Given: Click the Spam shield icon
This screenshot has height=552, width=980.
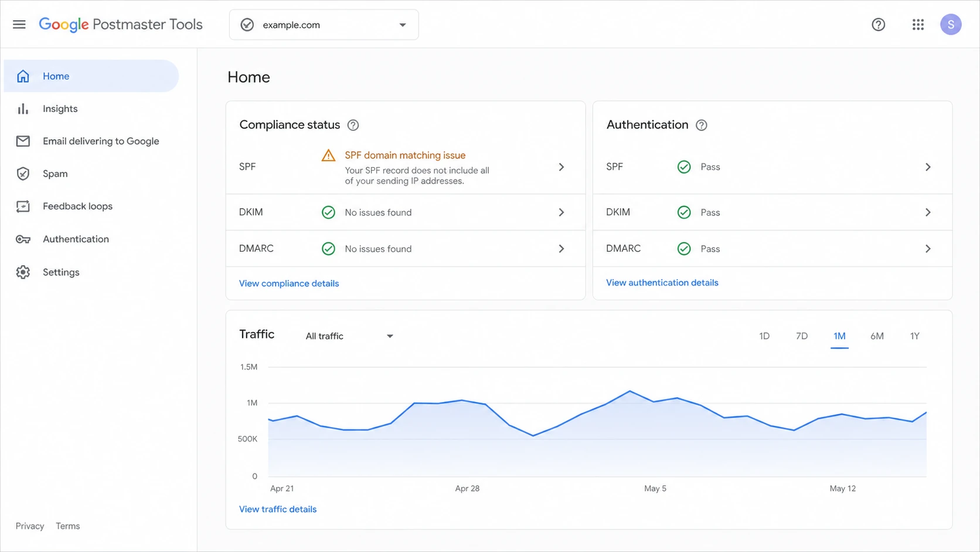Looking at the screenshot, I should click(23, 174).
